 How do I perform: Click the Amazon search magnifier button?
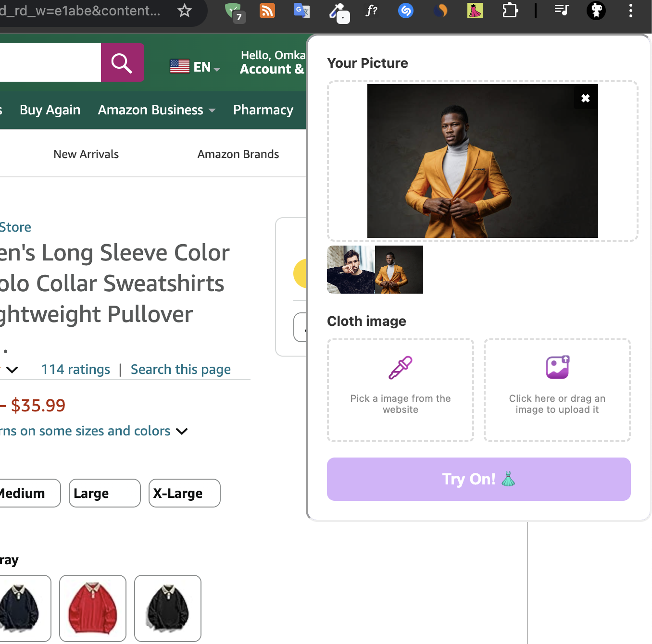pyautogui.click(x=122, y=62)
